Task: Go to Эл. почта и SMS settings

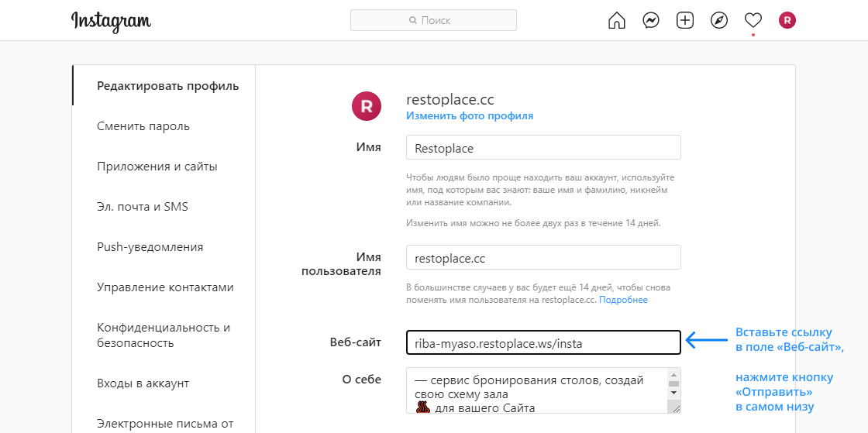Action: 143,207
